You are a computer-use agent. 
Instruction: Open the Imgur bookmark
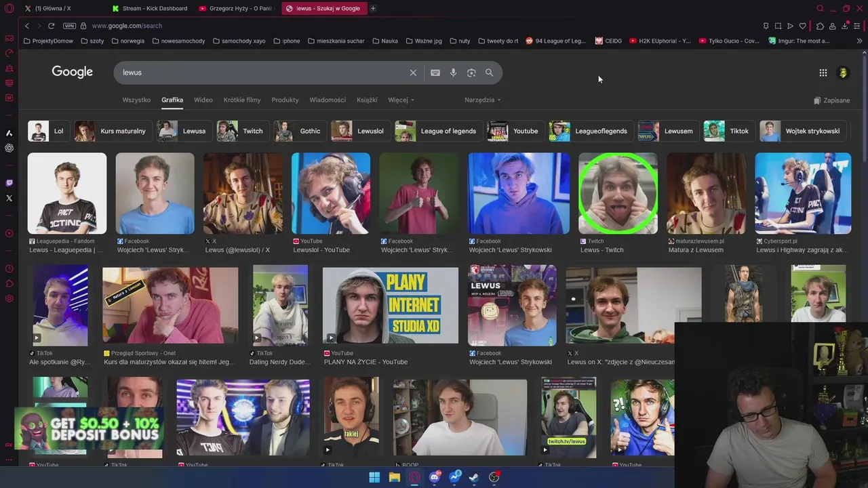tap(799, 41)
